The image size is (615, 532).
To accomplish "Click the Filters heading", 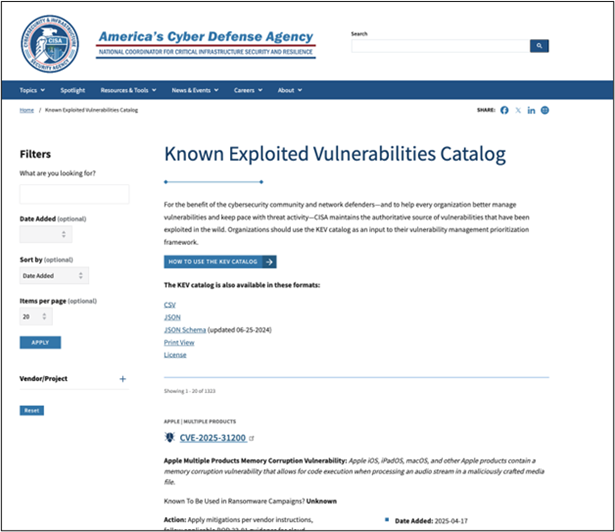I will click(x=35, y=154).
